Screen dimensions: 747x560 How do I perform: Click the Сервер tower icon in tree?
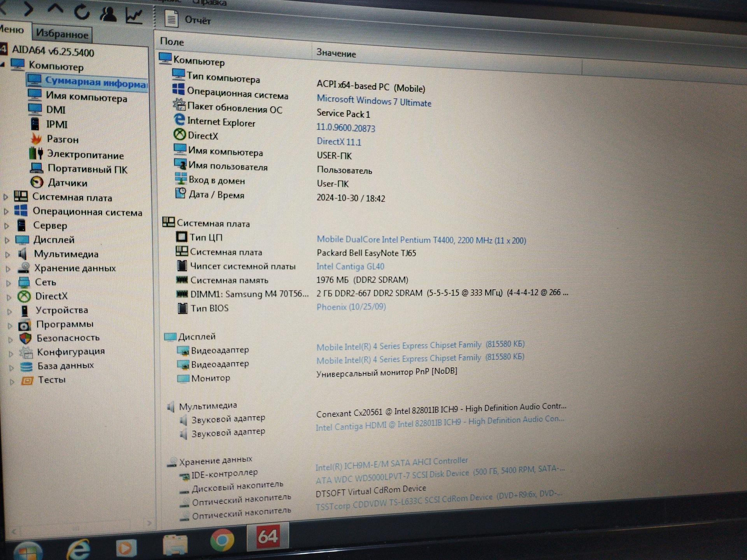pyautogui.click(x=22, y=225)
